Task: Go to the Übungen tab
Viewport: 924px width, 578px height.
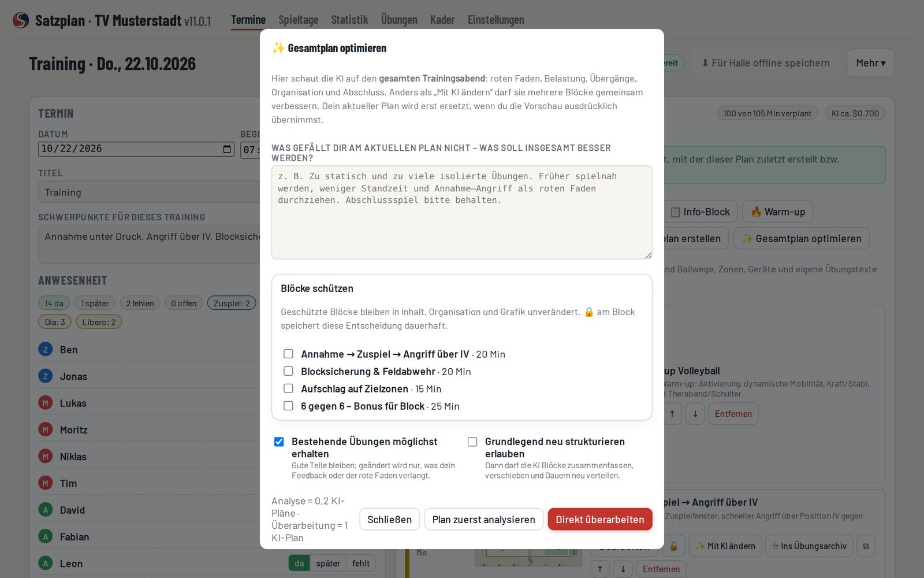Action: [x=399, y=20]
